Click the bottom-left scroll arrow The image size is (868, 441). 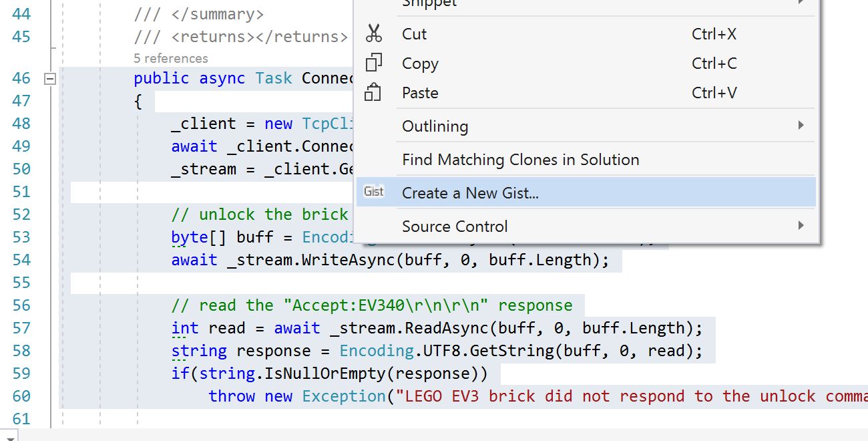(8, 436)
